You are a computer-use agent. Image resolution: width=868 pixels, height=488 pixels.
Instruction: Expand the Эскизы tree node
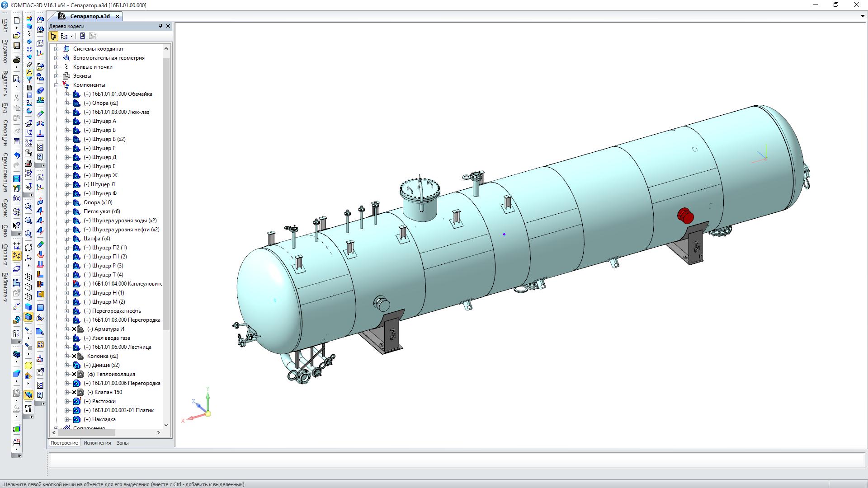click(57, 76)
